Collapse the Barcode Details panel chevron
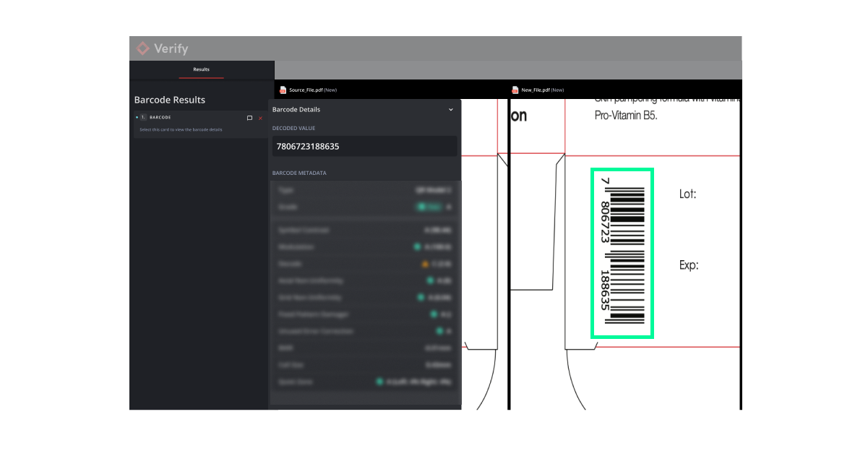The width and height of the screenshot is (868, 456). 451,110
